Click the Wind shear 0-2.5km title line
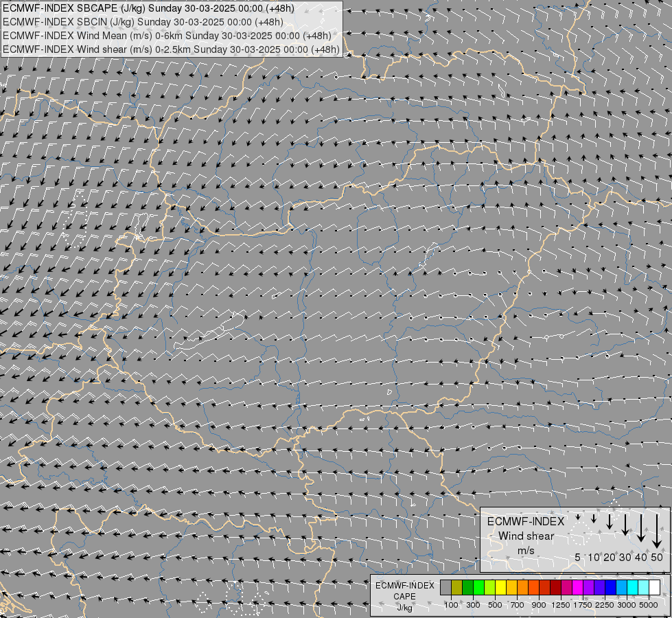672x618 pixels. tap(171, 49)
